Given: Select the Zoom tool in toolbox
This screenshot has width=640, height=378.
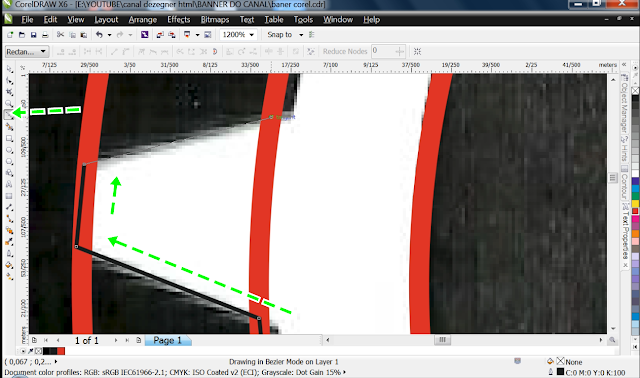Looking at the screenshot, I should [x=9, y=104].
